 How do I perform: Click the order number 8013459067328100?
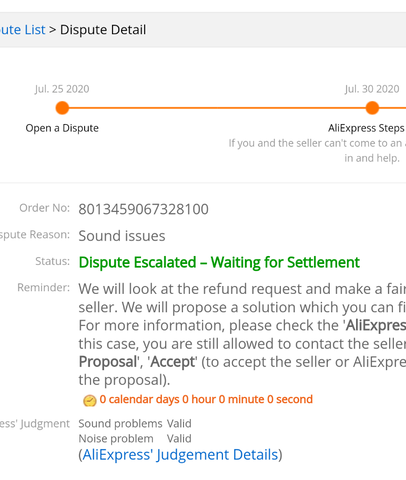point(143,209)
